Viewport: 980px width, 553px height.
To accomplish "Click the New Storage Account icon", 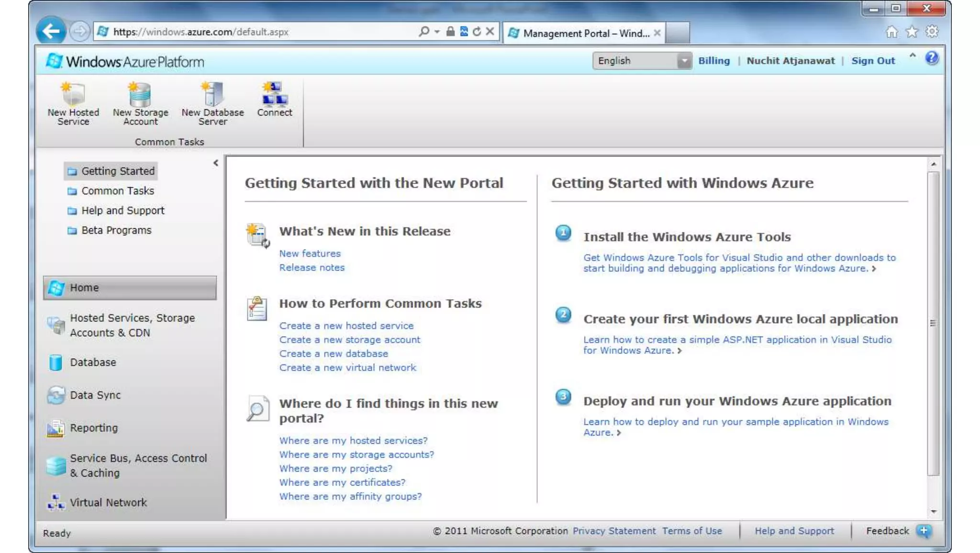I will click(140, 94).
